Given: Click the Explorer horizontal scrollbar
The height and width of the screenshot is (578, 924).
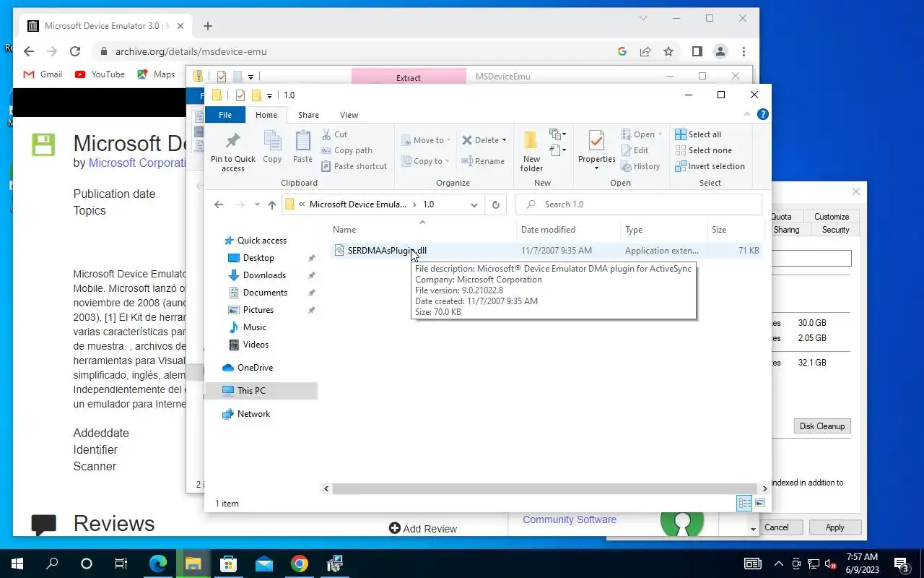Looking at the screenshot, I should (x=545, y=488).
